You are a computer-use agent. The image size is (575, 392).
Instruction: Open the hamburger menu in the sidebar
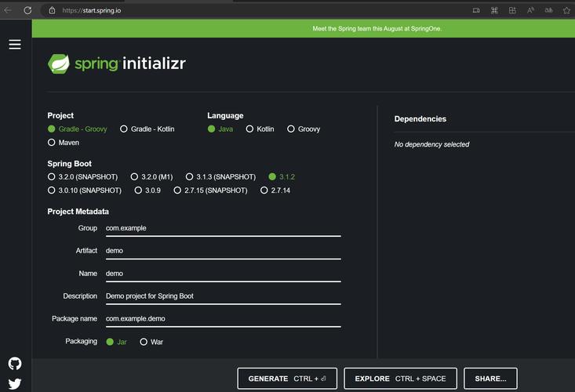(15, 45)
